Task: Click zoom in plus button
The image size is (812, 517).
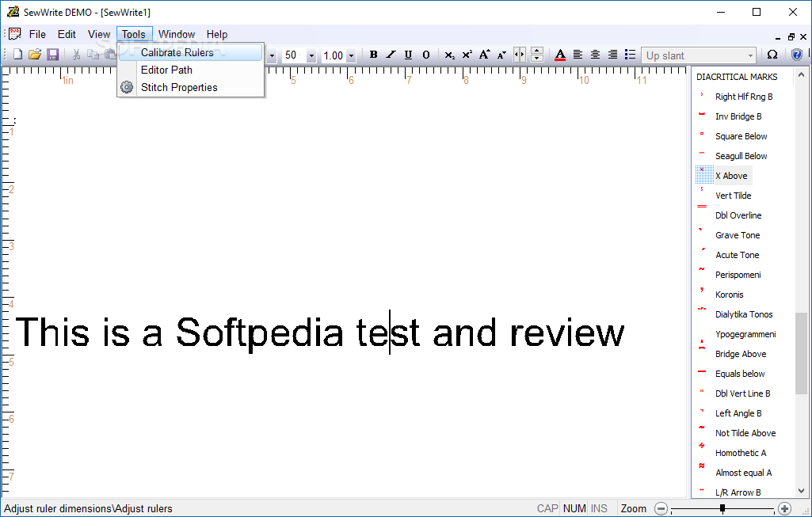Action: (x=785, y=509)
